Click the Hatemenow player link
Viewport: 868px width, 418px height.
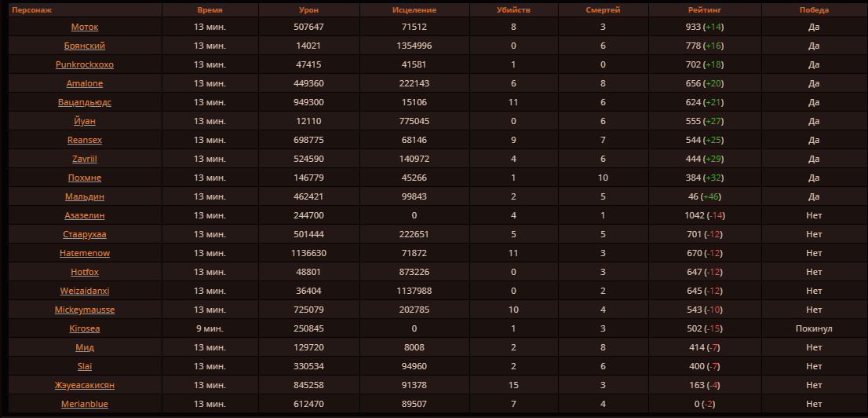85,253
